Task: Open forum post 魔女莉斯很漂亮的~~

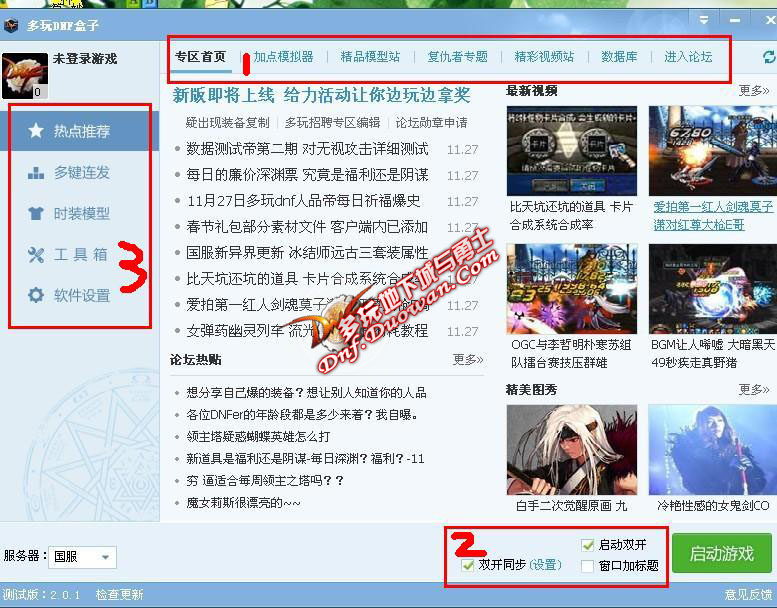Action: click(243, 502)
